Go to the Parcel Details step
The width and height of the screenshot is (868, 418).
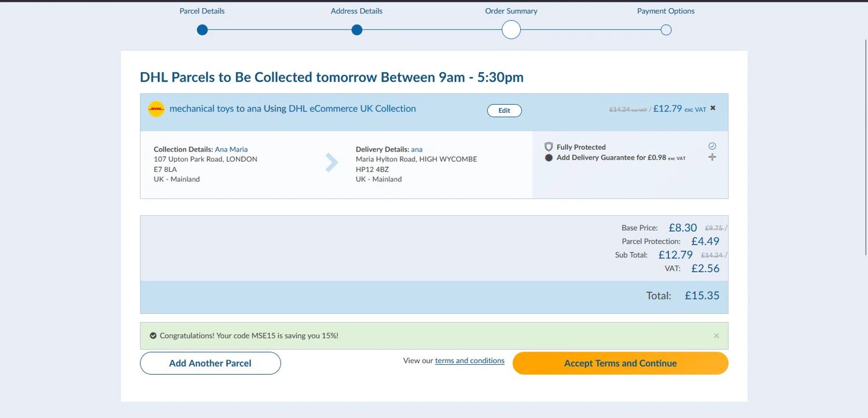click(202, 30)
